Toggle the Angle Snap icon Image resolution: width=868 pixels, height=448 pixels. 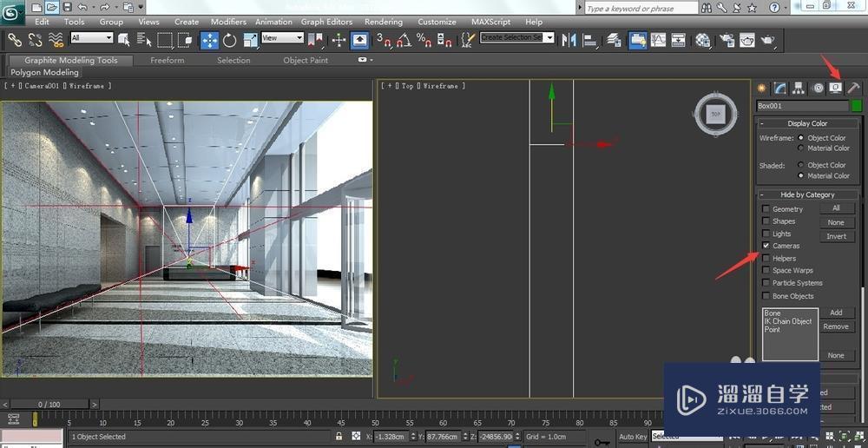[404, 39]
